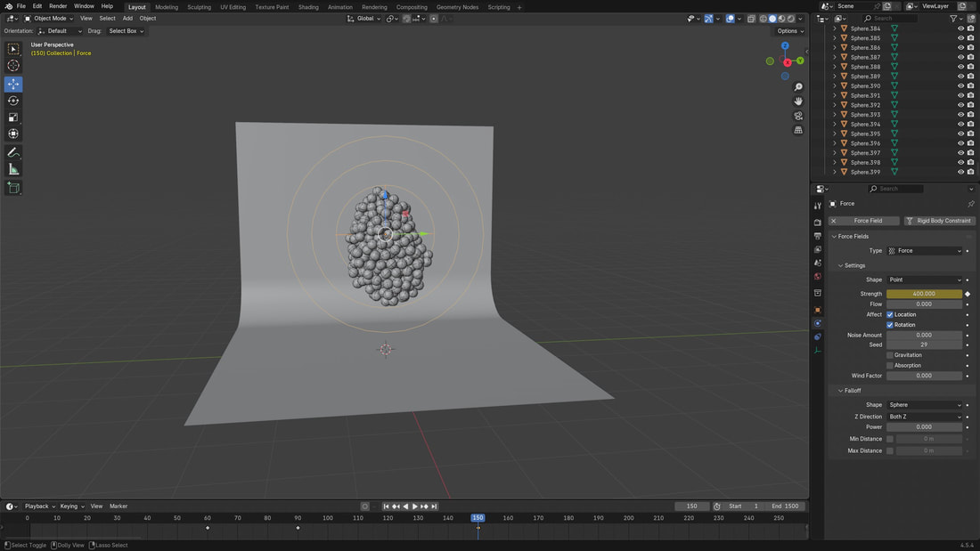Collapse the Falloff section
This screenshot has width=980, height=551.
[840, 391]
